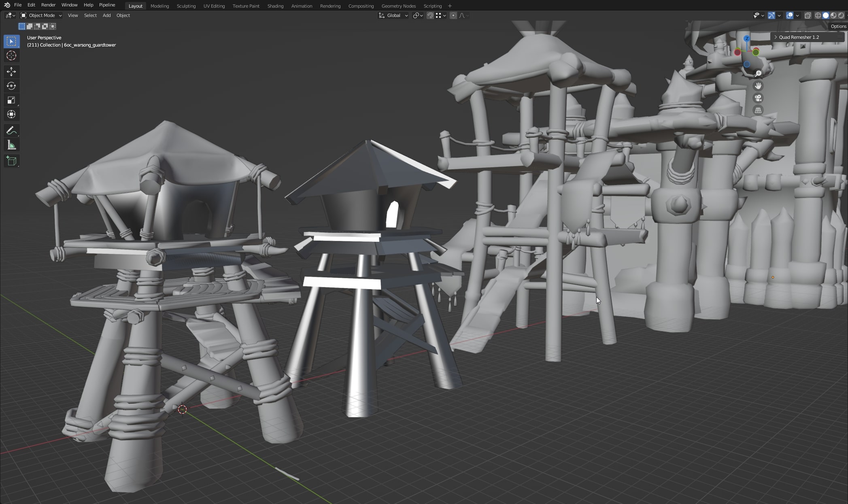The image size is (848, 504).
Task: Open Global transform orientation dropdown
Action: pos(393,15)
